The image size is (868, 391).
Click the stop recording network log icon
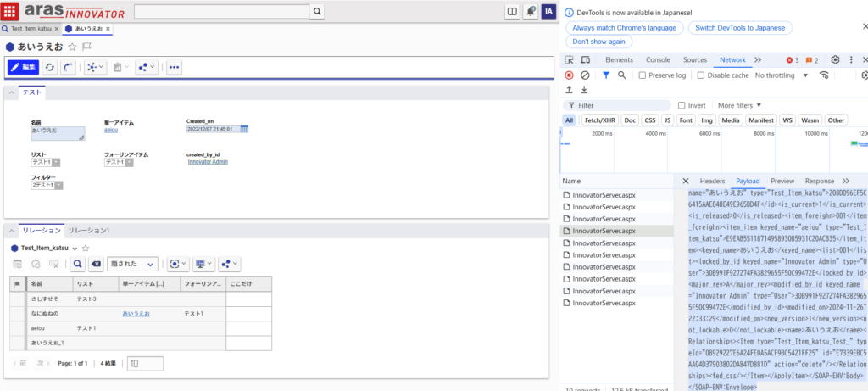(x=569, y=75)
